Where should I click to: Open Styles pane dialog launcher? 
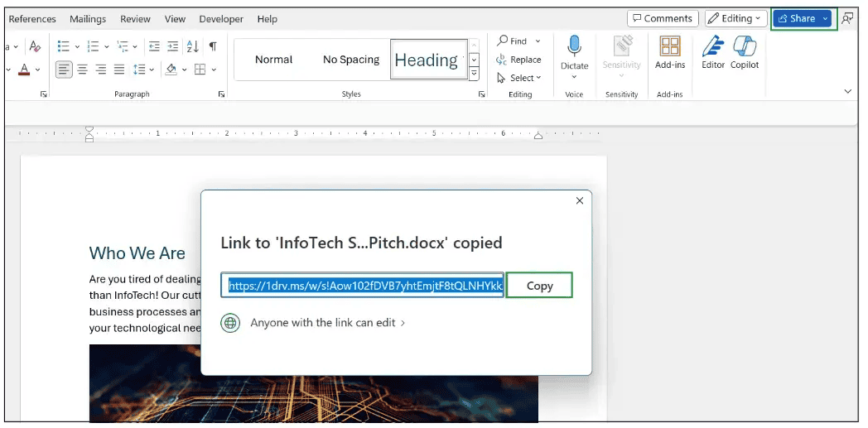point(481,94)
